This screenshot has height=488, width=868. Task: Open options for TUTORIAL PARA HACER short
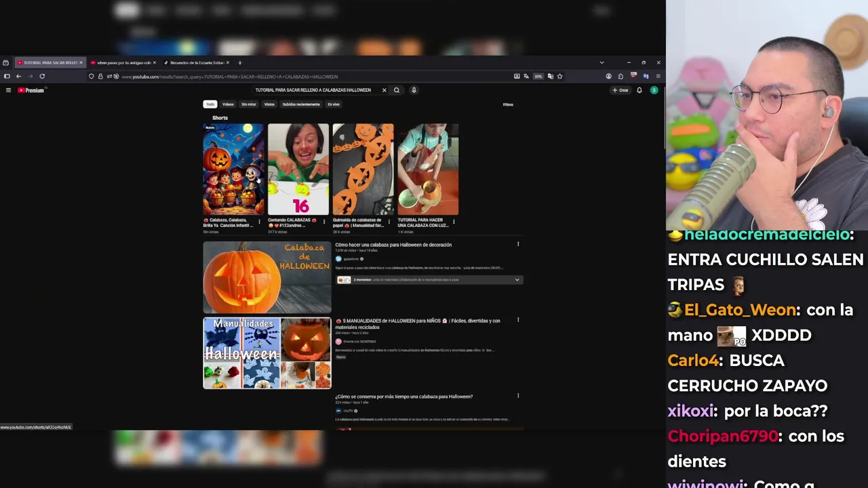pyautogui.click(x=454, y=222)
